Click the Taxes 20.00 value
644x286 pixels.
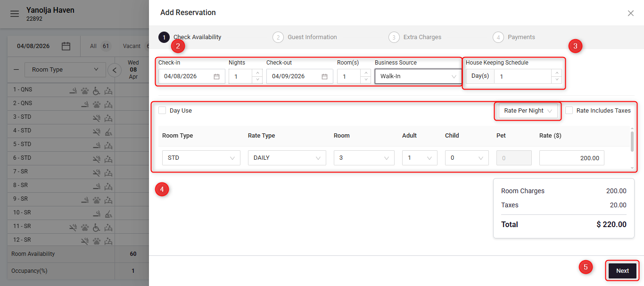(x=619, y=205)
